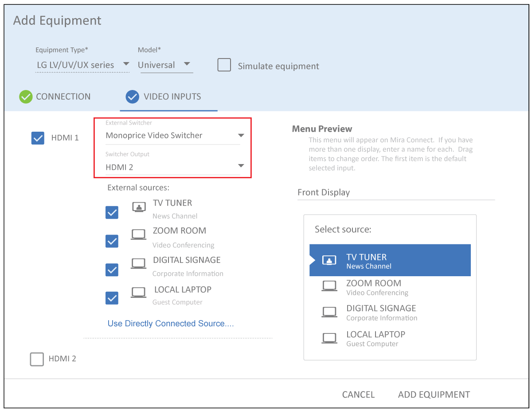Image resolution: width=532 pixels, height=411 pixels.
Task: Click the TV Tuner icon in Menu Preview
Action: click(x=329, y=261)
